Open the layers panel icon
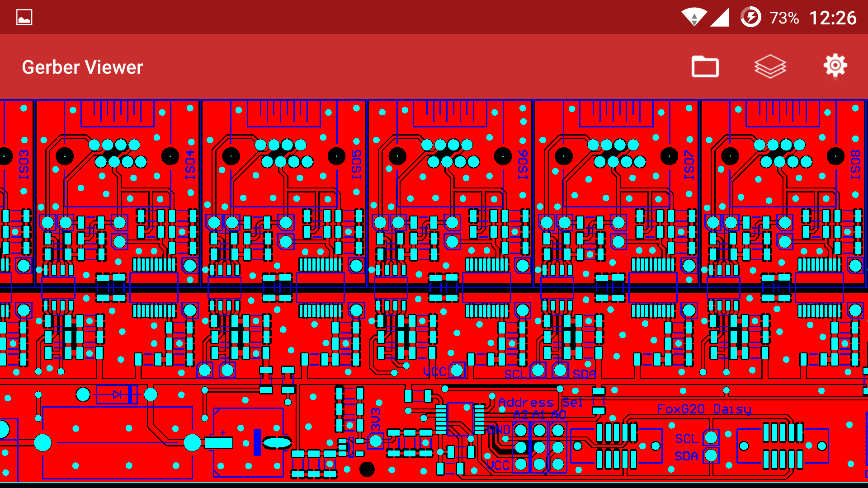This screenshot has width=868, height=488. [770, 67]
